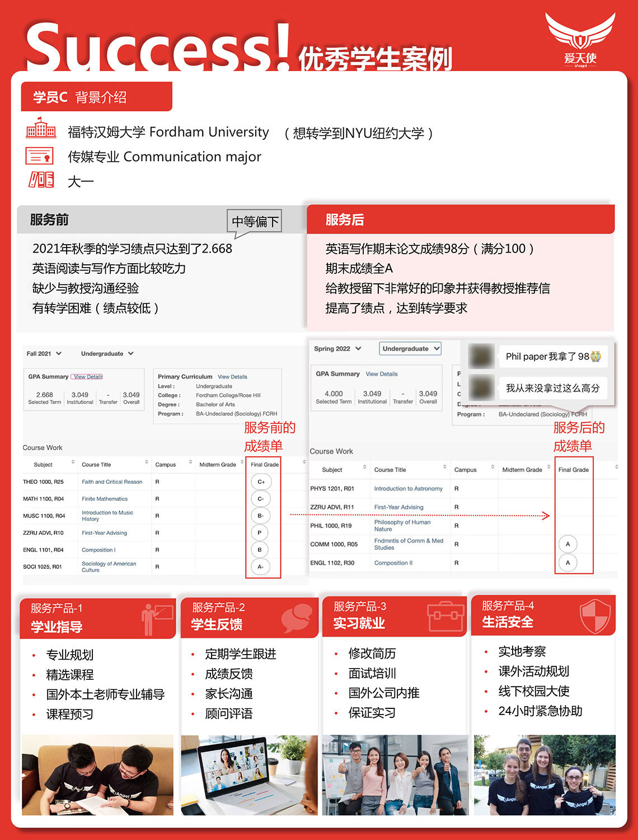Click the A grade circle in ENGL 1102 row
This screenshot has width=638, height=840.
tap(567, 563)
